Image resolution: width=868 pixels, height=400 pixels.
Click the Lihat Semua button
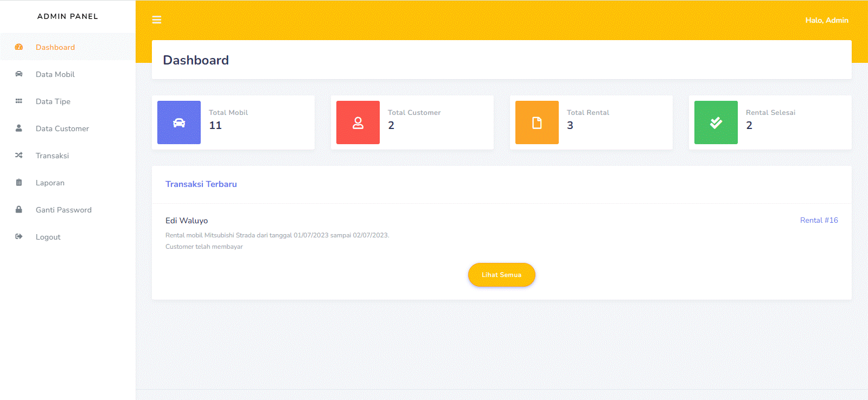pos(502,275)
